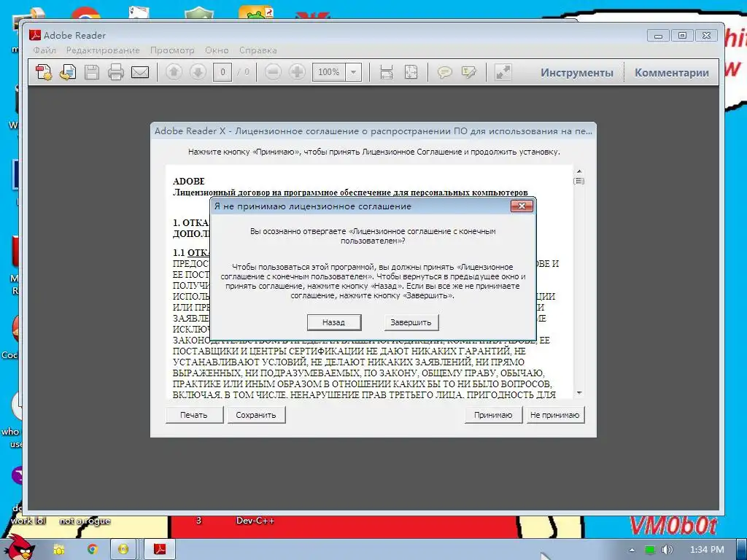Click the Печать button

tap(194, 415)
